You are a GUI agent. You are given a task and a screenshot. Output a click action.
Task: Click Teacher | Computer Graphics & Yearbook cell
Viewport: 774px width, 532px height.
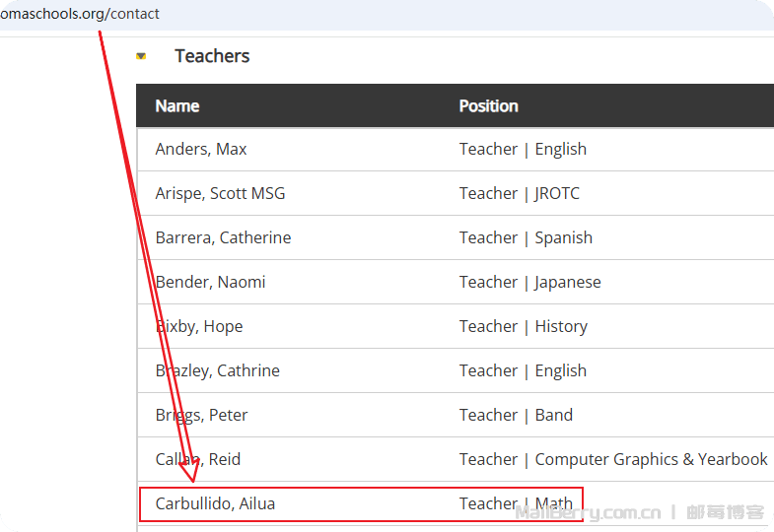[x=612, y=459]
